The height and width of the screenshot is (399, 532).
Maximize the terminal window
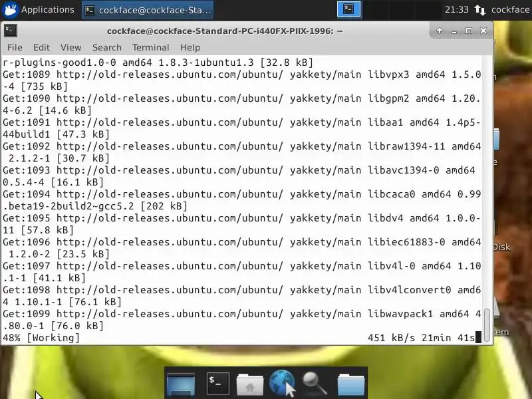(469, 31)
